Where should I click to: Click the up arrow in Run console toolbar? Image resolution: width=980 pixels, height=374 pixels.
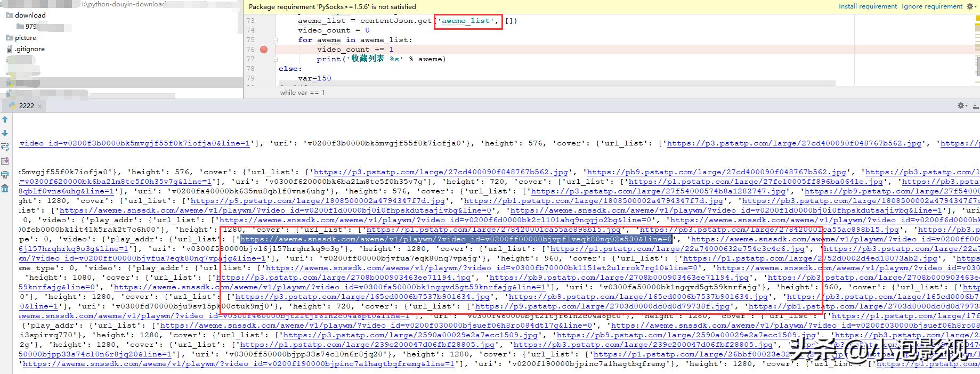tap(5, 120)
